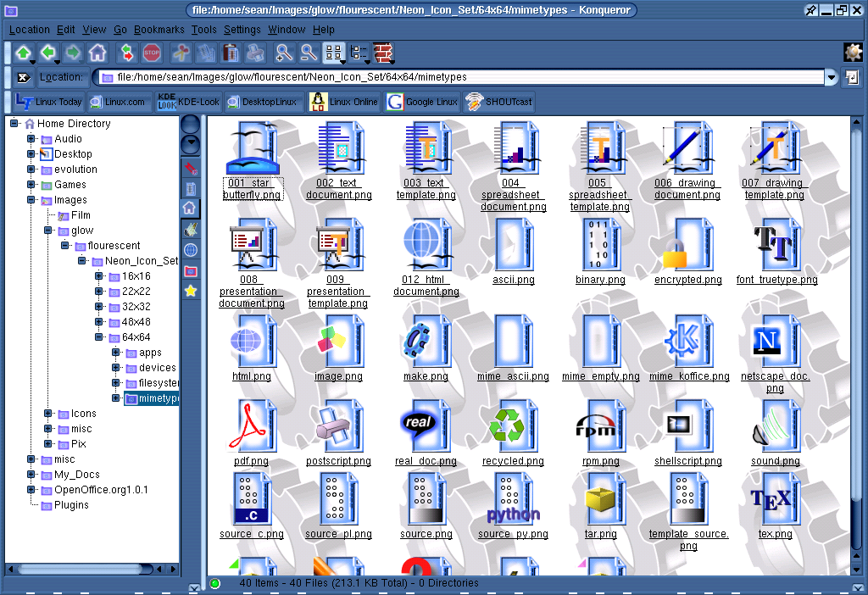The width and height of the screenshot is (868, 595).
Task: Select the tex.png file thumbnail
Action: pos(775,498)
